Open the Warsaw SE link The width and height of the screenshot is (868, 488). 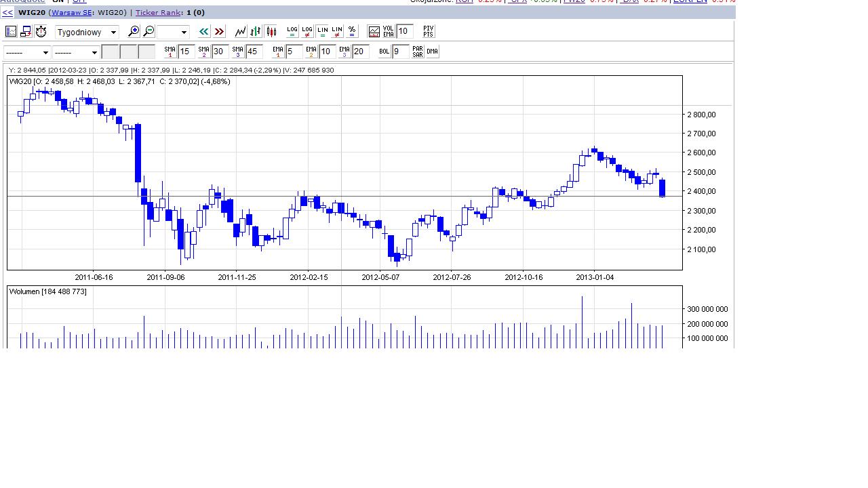[x=72, y=12]
